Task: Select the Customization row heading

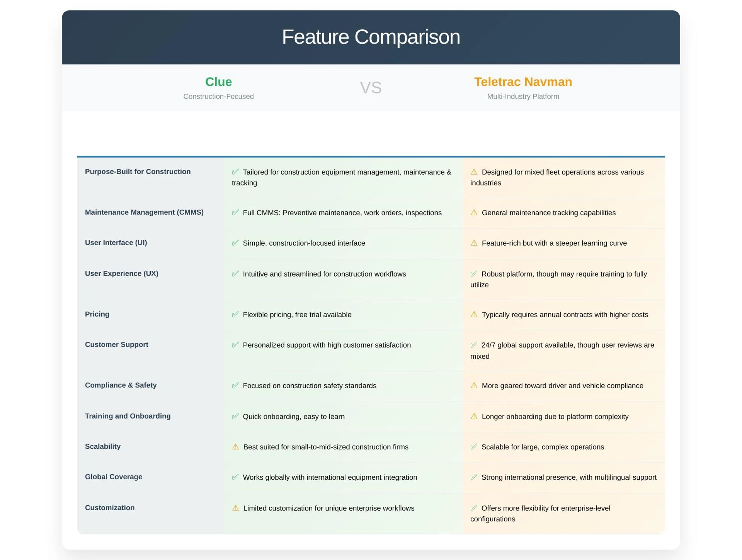Action: tap(110, 507)
